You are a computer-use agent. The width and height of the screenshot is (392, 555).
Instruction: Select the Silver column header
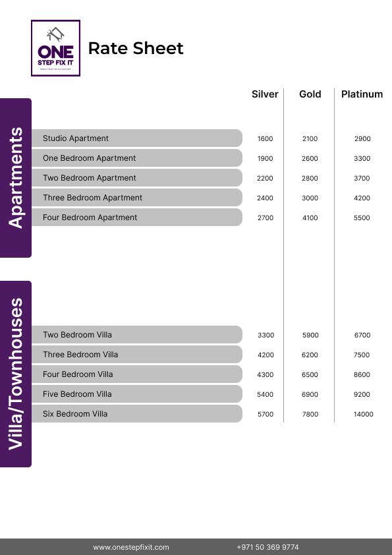[265, 94]
